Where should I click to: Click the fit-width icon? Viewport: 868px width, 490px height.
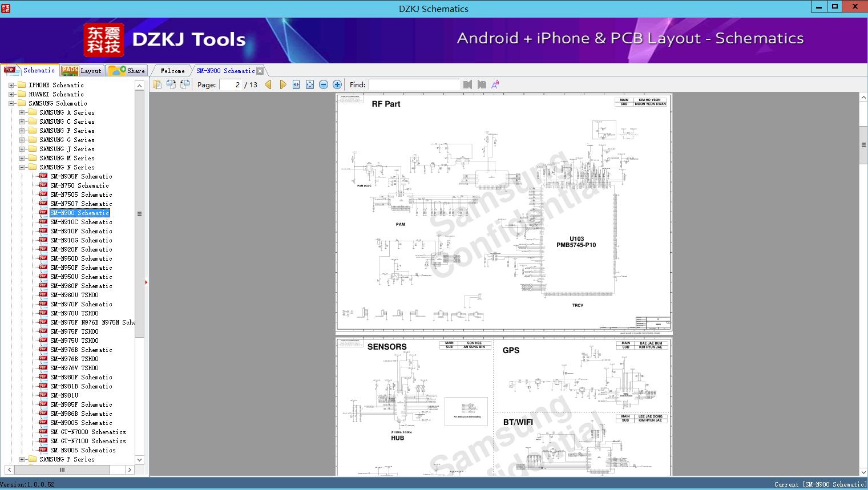coord(296,84)
